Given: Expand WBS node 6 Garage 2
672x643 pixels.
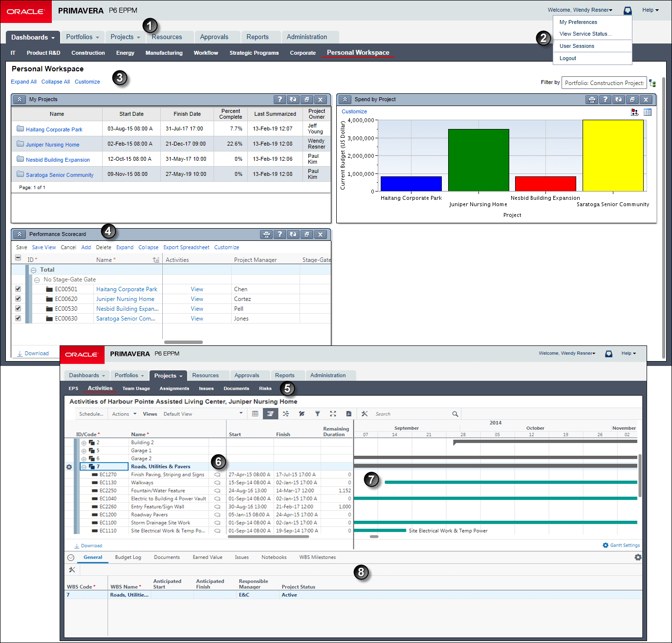Looking at the screenshot, I should click(x=84, y=459).
